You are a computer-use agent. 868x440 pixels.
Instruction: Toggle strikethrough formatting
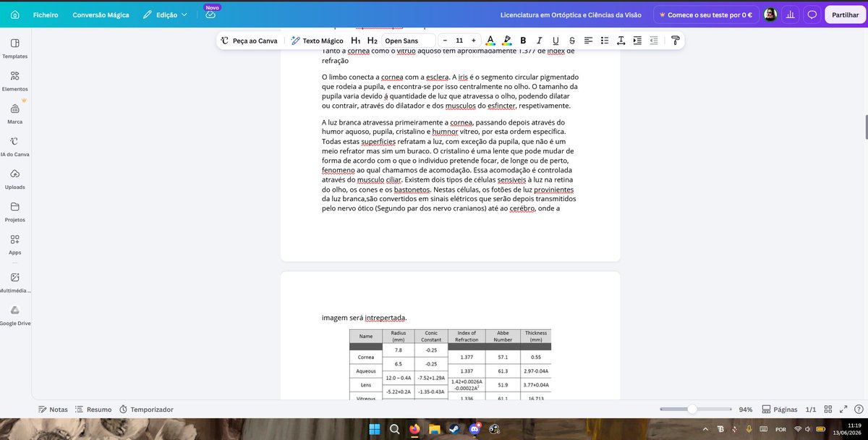(572, 41)
